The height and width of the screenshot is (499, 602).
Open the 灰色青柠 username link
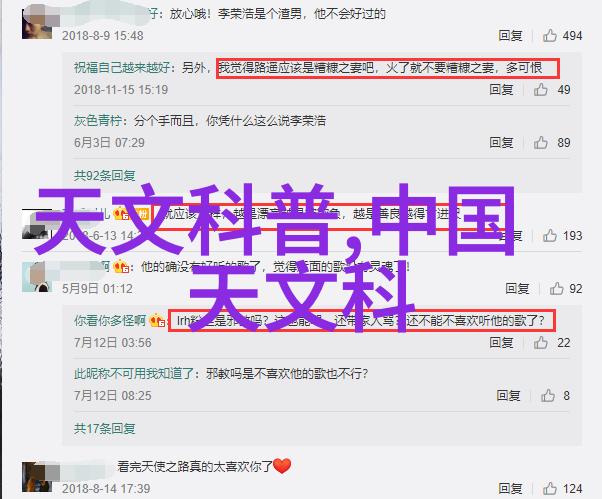click(98, 121)
